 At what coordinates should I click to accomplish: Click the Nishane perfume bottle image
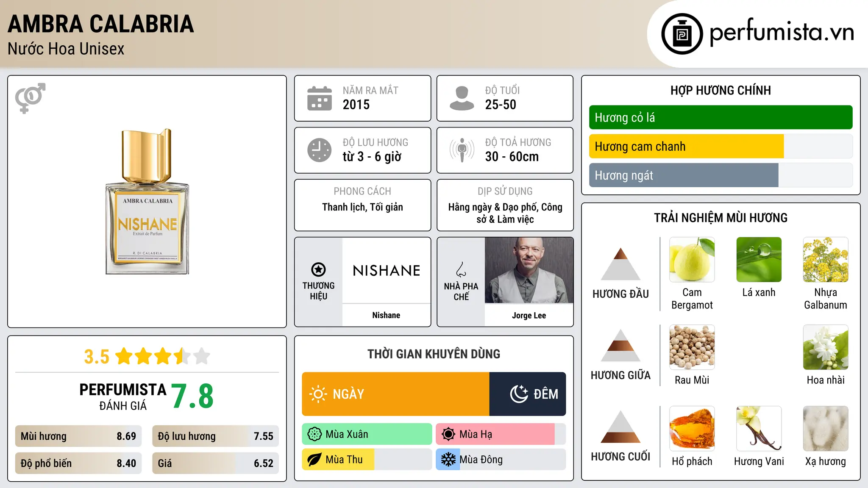pyautogui.click(x=147, y=202)
